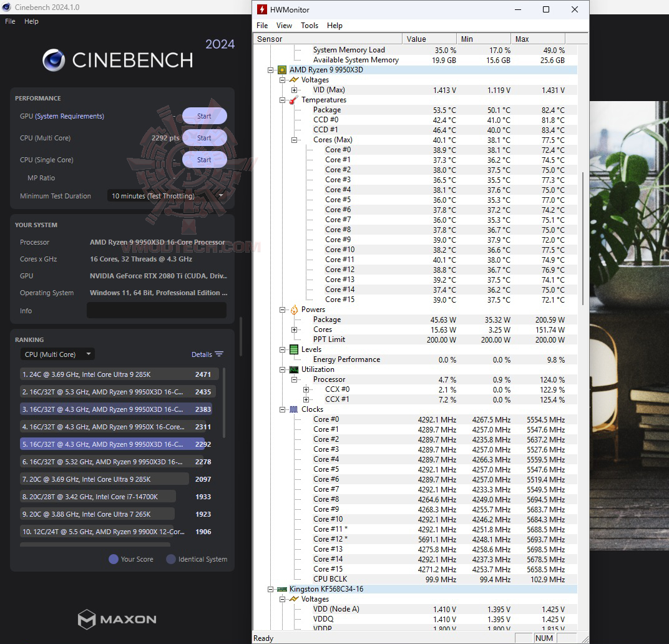Open the CPU (Multi Core) ranking dropdown
The width and height of the screenshot is (669, 644).
click(x=57, y=354)
